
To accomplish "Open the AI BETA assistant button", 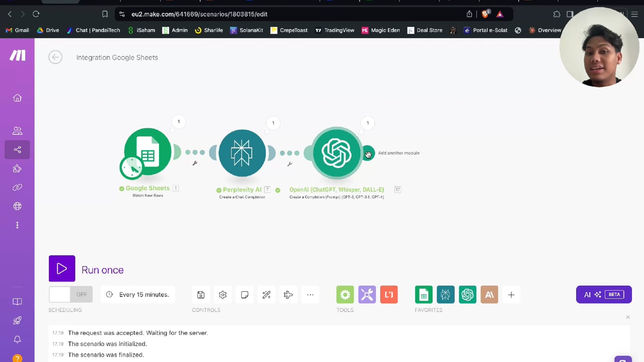I will (x=604, y=295).
